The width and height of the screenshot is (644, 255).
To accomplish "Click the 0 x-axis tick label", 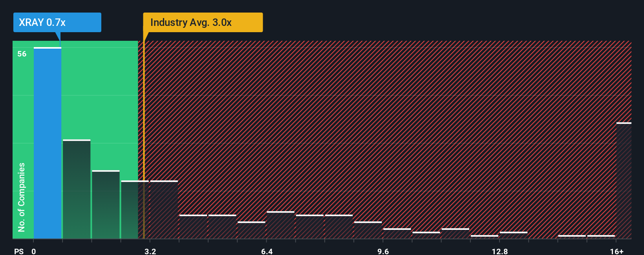I will (x=34, y=251).
